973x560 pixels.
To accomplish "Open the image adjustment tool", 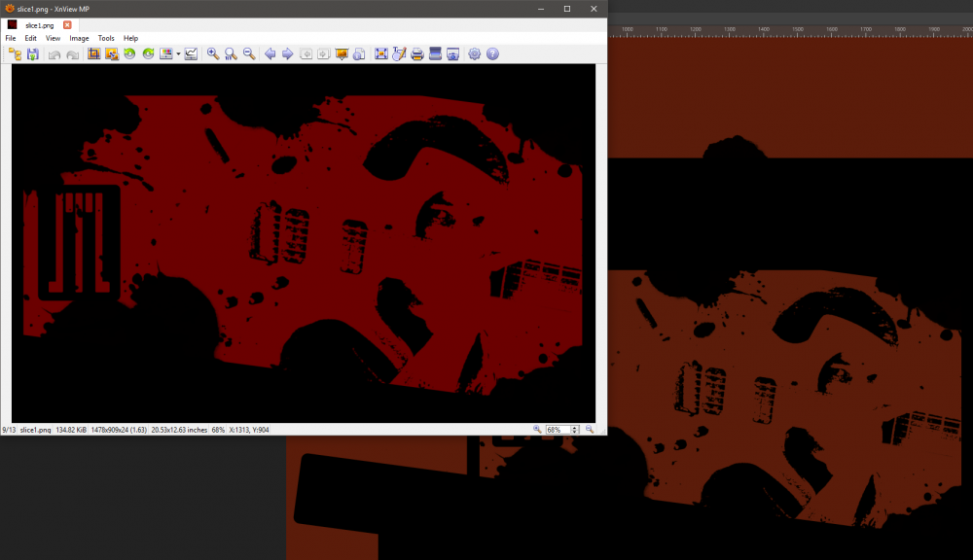I will point(167,53).
